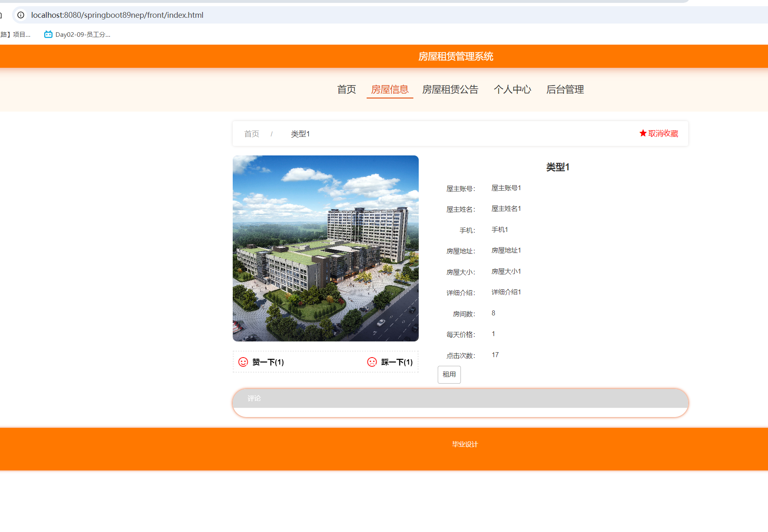Click the browser address bar URL
Image resolution: width=768 pixels, height=532 pixels.
(117, 15)
